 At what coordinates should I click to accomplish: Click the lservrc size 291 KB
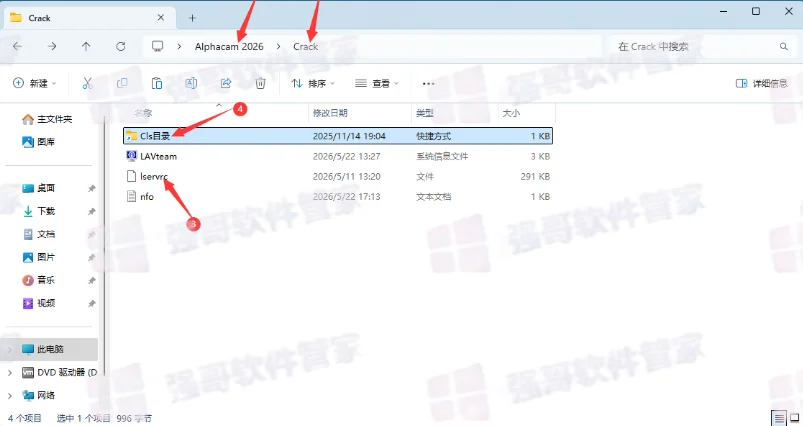[535, 176]
